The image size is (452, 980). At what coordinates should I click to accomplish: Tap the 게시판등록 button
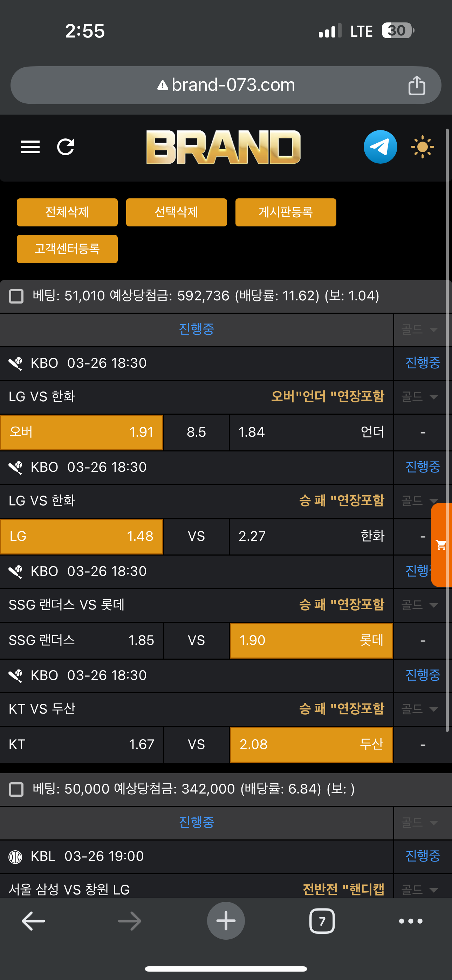(285, 212)
